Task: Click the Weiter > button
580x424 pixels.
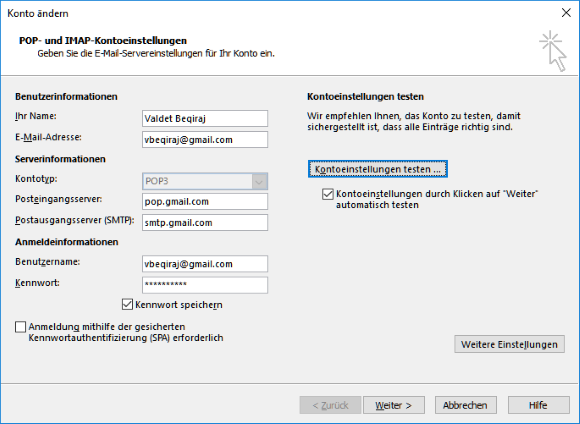Action: point(394,405)
